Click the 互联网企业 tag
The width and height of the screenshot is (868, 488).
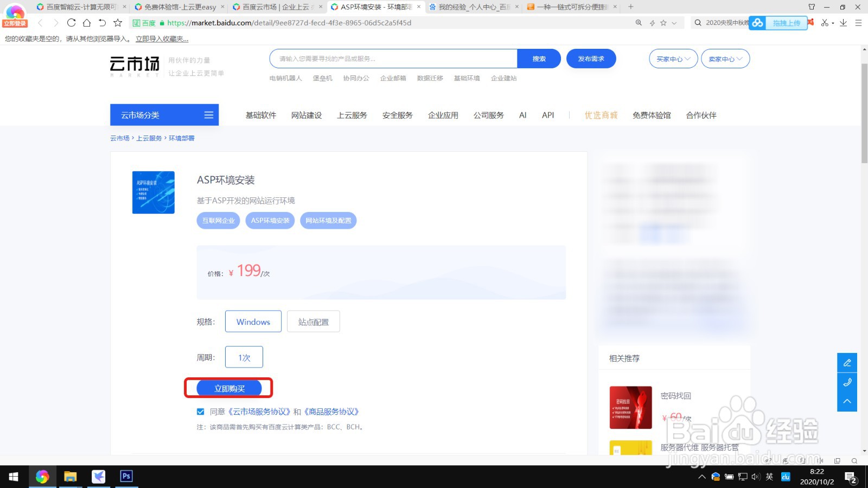[x=218, y=221]
